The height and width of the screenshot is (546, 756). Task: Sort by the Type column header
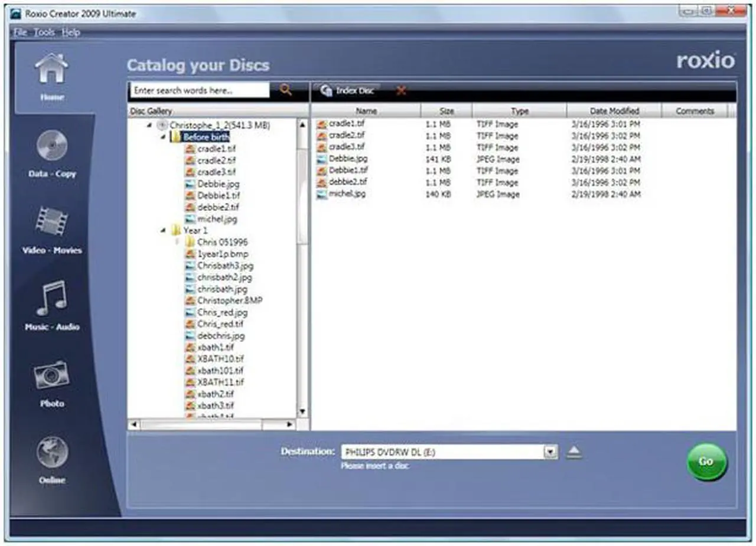tap(519, 111)
